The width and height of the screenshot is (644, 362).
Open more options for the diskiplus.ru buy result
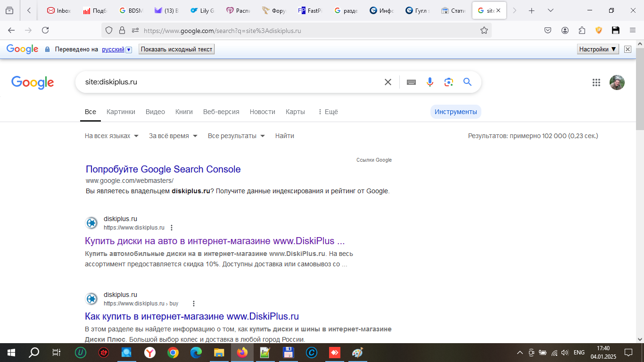[193, 304]
